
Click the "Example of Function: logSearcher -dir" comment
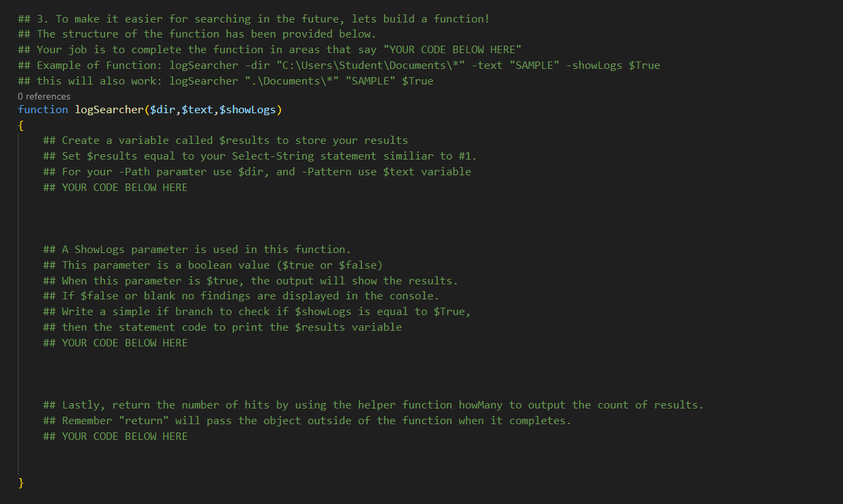point(339,65)
